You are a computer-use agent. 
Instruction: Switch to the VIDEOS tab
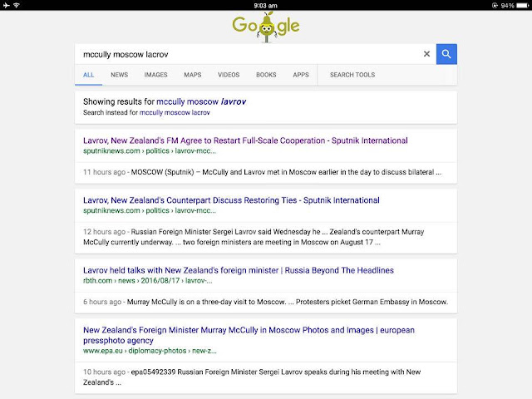pyautogui.click(x=229, y=75)
